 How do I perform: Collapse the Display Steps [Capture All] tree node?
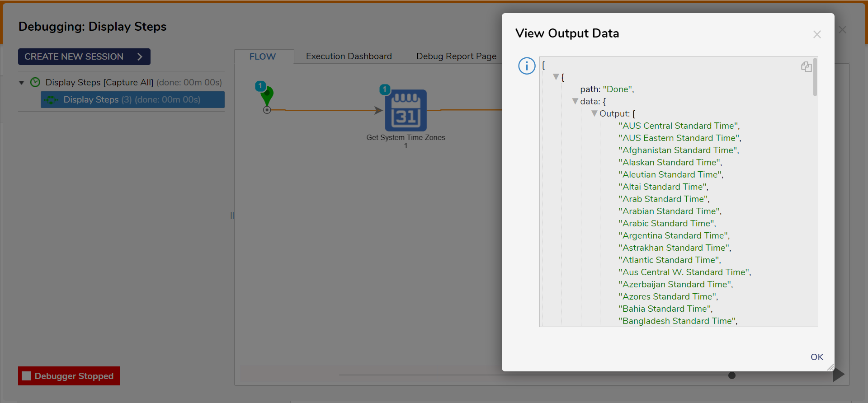pos(21,83)
